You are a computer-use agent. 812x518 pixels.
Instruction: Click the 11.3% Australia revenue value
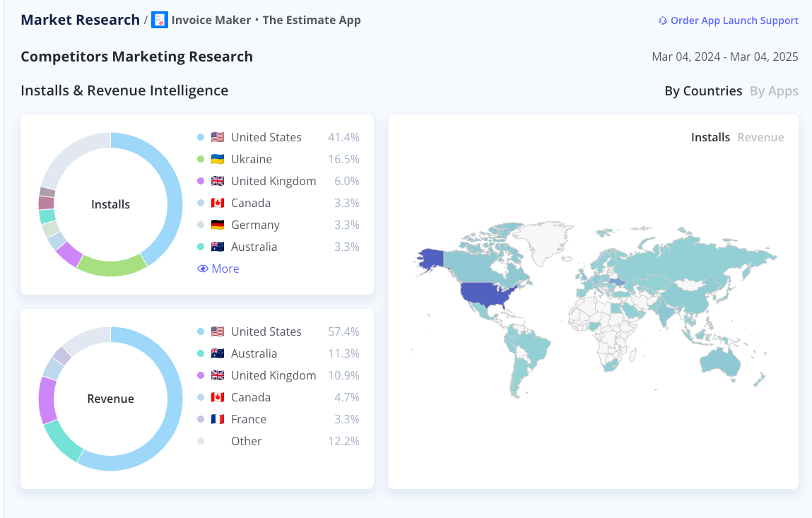point(343,353)
